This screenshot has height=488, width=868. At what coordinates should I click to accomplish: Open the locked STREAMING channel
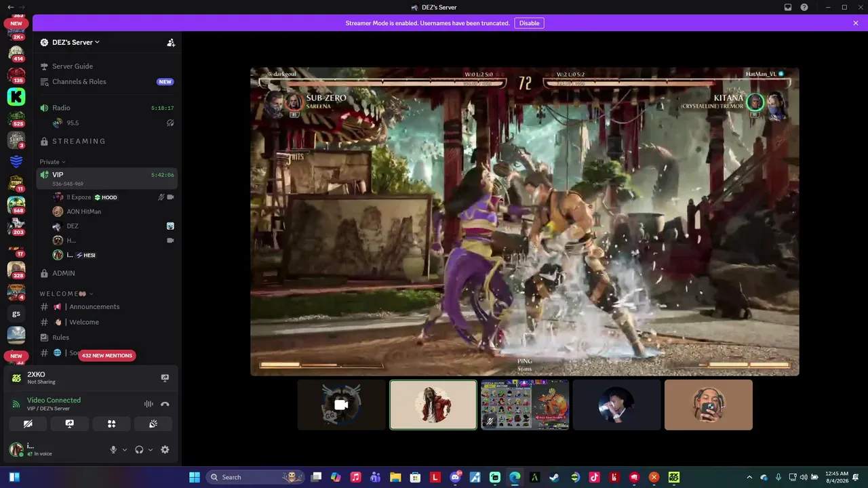(x=107, y=141)
